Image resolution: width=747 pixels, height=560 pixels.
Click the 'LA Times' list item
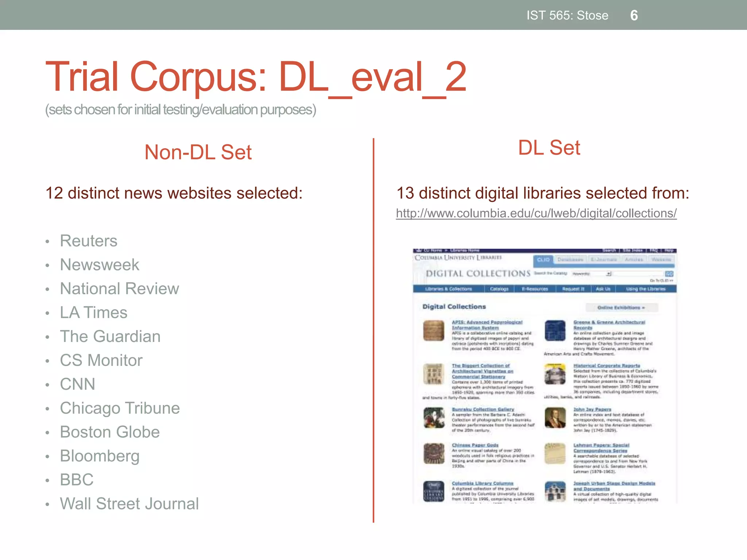94,312
